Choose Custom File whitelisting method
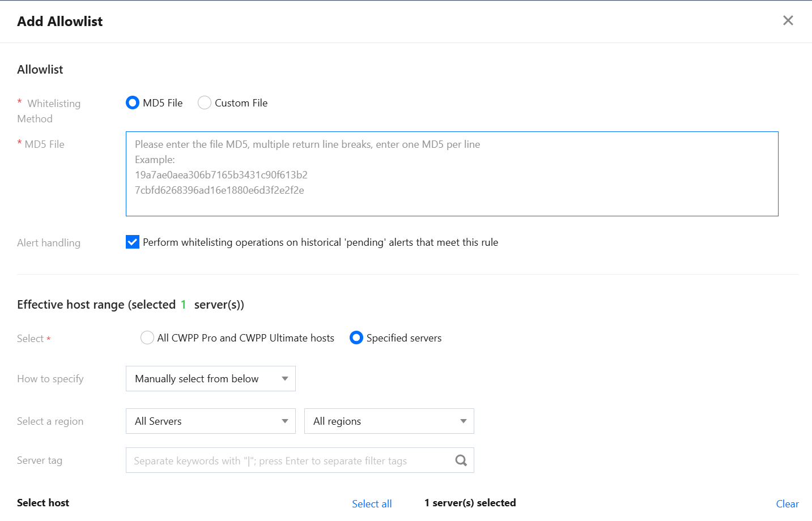Viewport: 812px width, 521px height. [x=205, y=103]
